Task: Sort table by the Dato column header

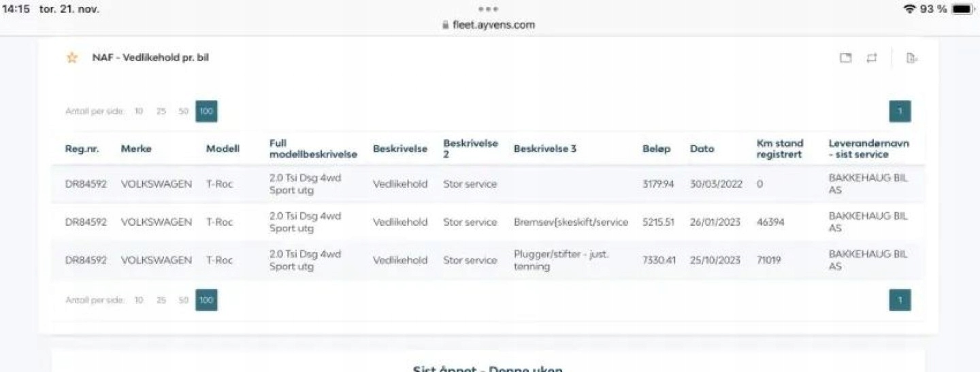Action: tap(702, 149)
